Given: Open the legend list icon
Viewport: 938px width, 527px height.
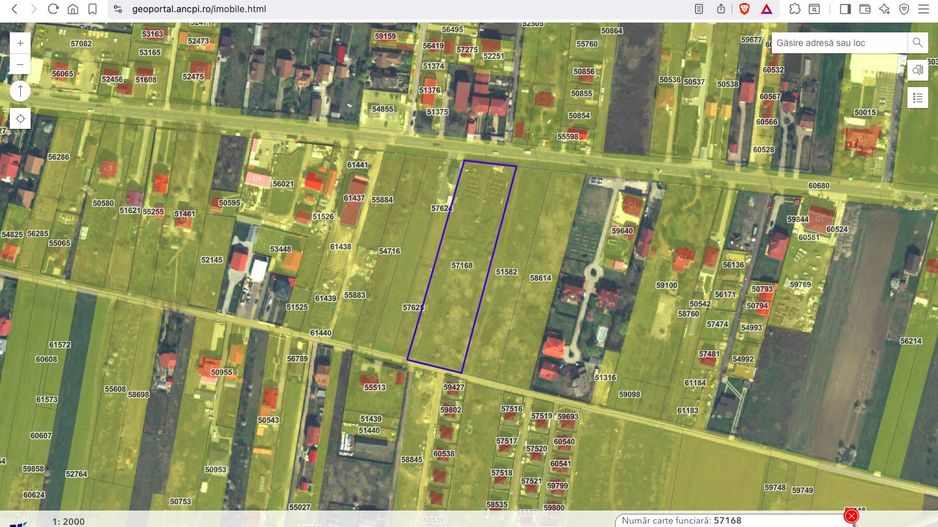Looking at the screenshot, I should tap(918, 98).
